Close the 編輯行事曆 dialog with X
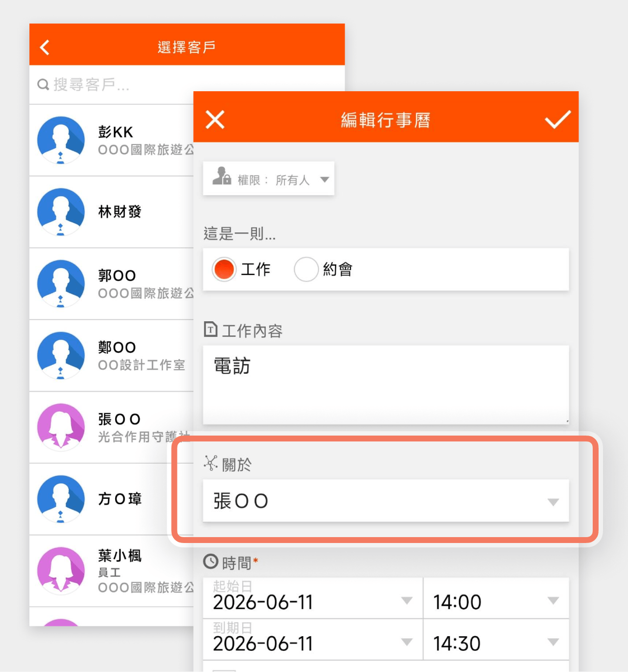The width and height of the screenshot is (628, 672). point(215,120)
